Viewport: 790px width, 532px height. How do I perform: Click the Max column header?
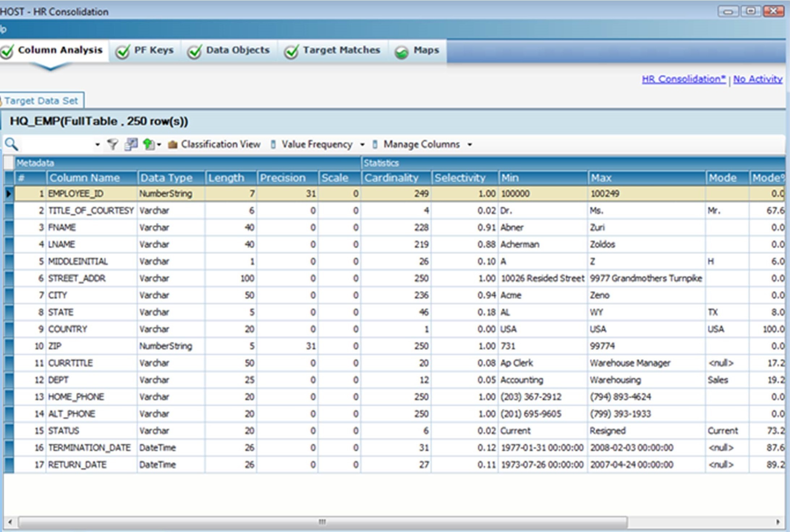(x=647, y=178)
